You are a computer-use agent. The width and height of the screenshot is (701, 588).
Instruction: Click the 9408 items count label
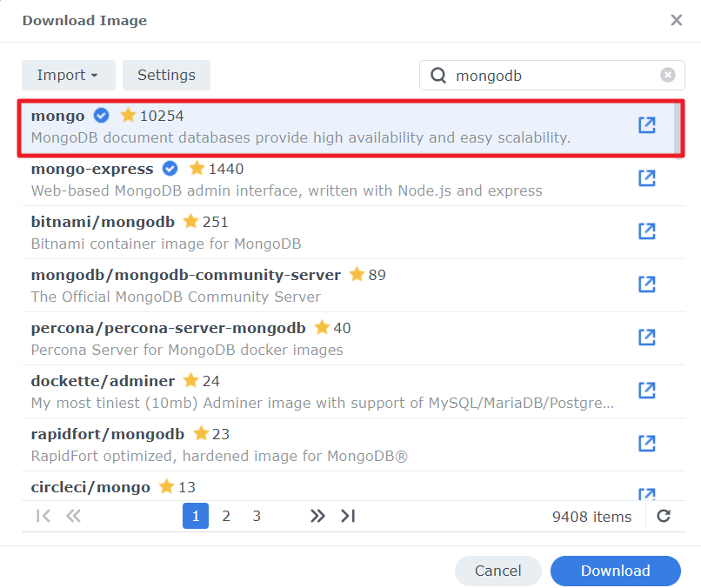591,517
